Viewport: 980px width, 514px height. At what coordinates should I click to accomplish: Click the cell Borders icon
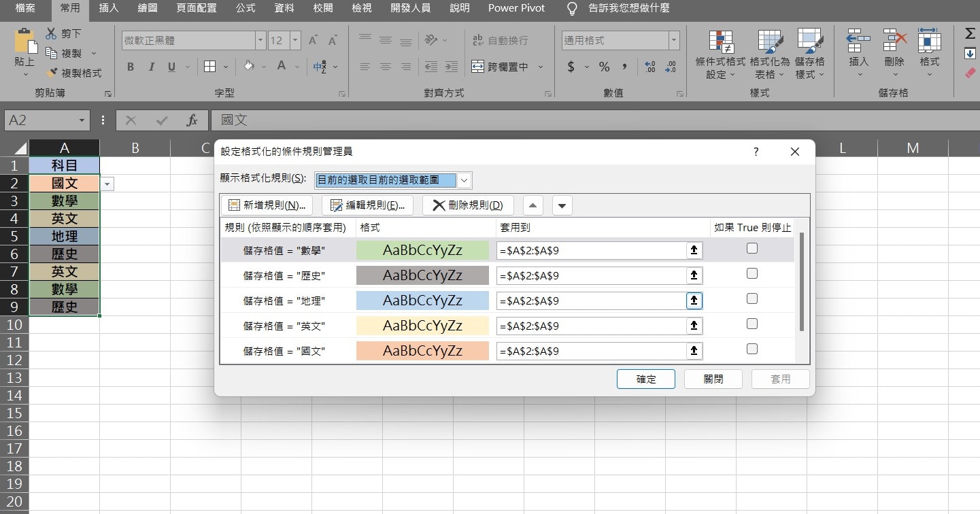point(209,67)
